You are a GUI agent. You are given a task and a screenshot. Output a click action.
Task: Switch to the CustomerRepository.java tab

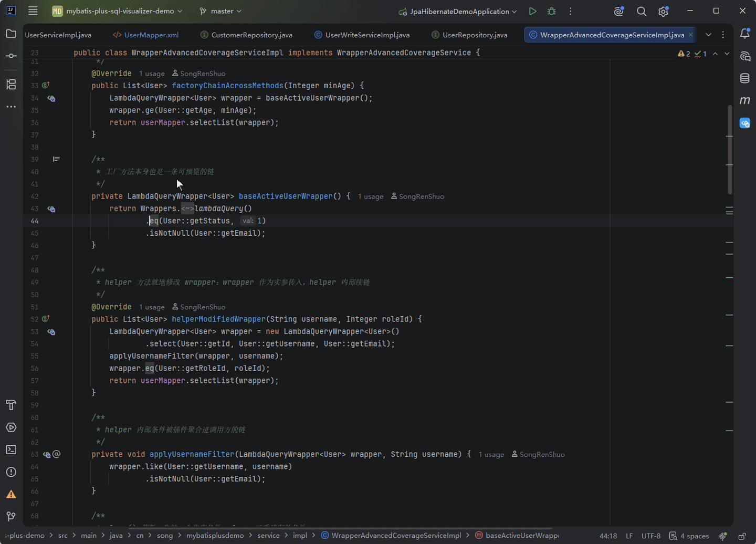(246, 35)
